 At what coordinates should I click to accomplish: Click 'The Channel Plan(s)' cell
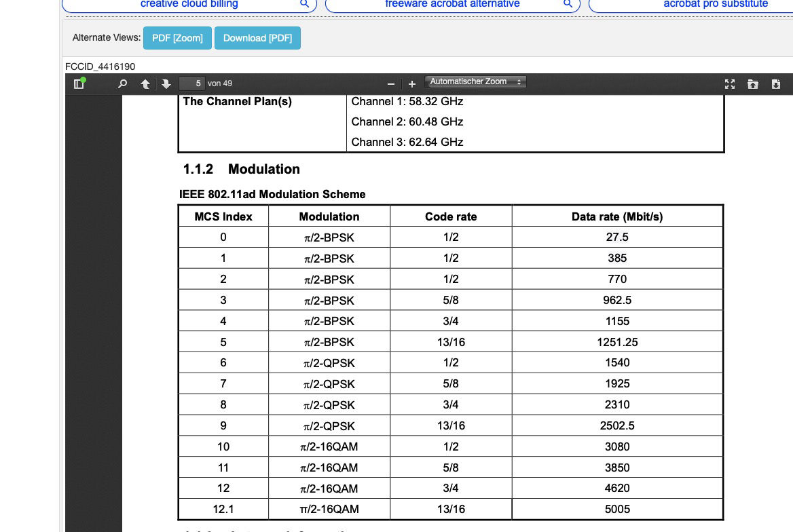coord(237,101)
